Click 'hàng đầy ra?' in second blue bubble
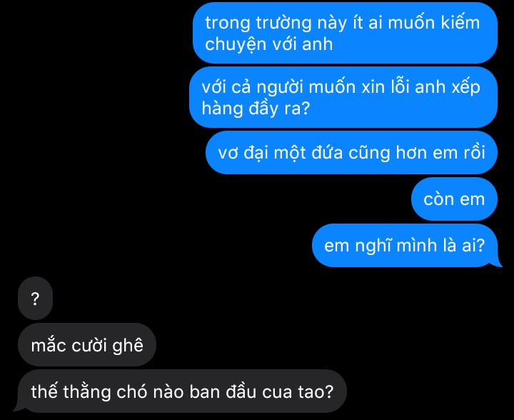 tap(256, 109)
